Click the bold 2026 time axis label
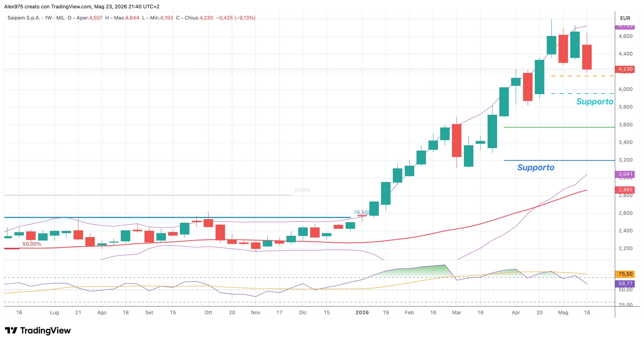Screen dimensions: 644x343 click(x=362, y=313)
